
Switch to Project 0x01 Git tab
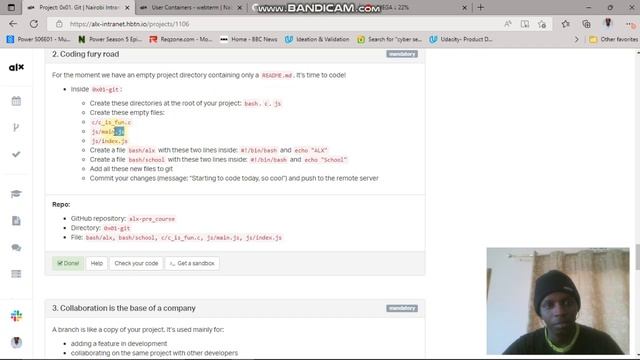click(79, 7)
